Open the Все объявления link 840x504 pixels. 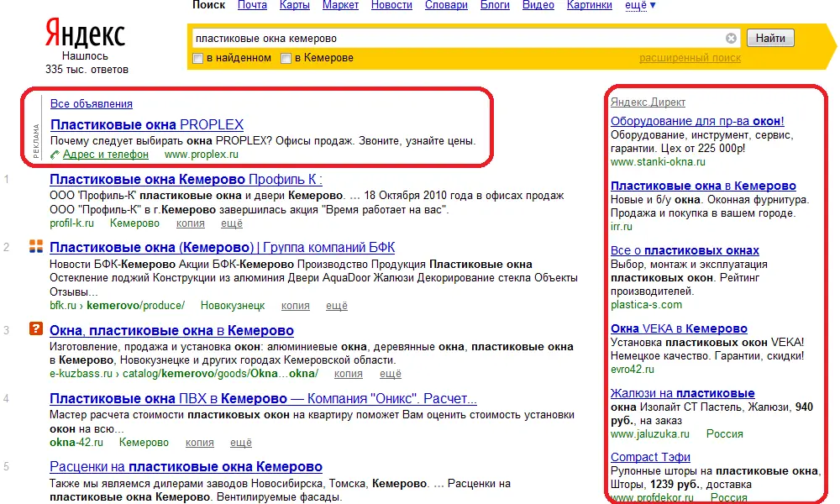91,104
